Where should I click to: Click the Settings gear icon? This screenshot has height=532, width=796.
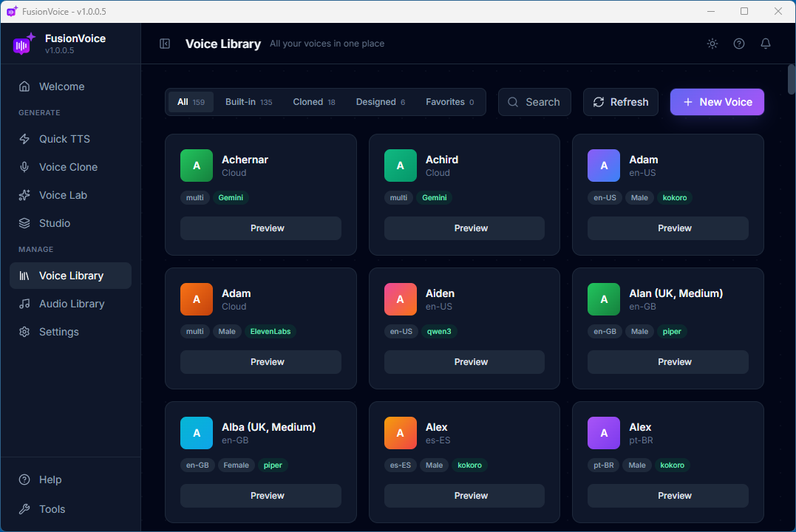coord(24,332)
